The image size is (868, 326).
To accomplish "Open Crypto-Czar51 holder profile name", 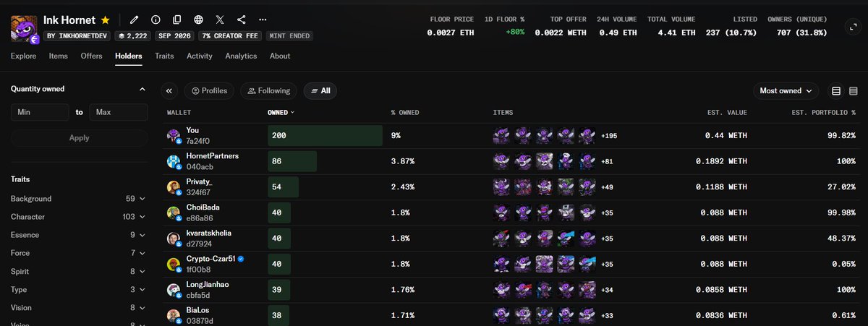I will click(x=210, y=259).
